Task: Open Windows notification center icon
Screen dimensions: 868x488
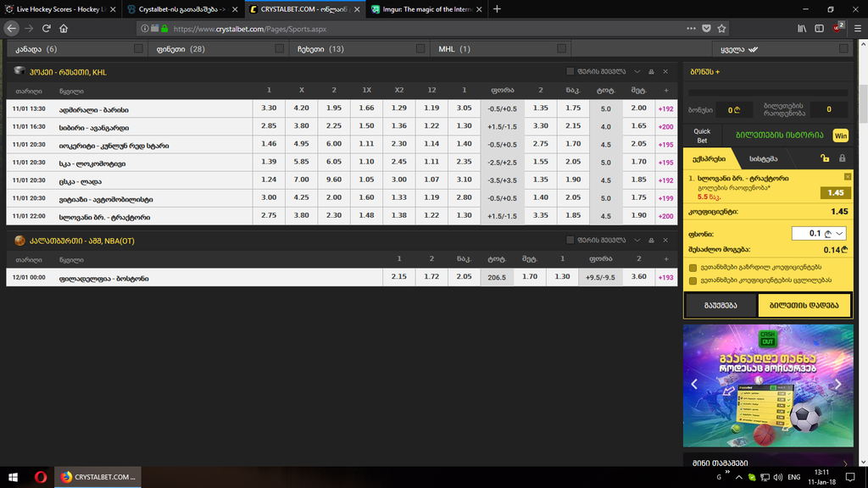Action: [x=850, y=477]
